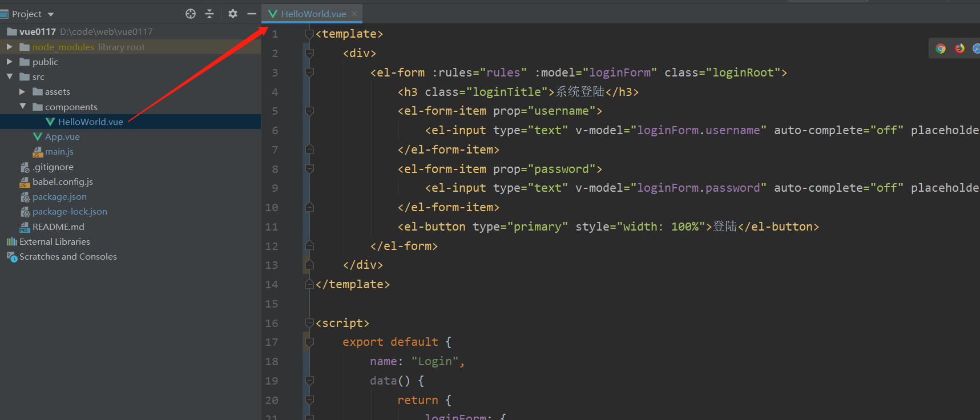The image size is (980, 420).
Task: Fold the username el-form-item on line 5
Action: pyautogui.click(x=309, y=111)
